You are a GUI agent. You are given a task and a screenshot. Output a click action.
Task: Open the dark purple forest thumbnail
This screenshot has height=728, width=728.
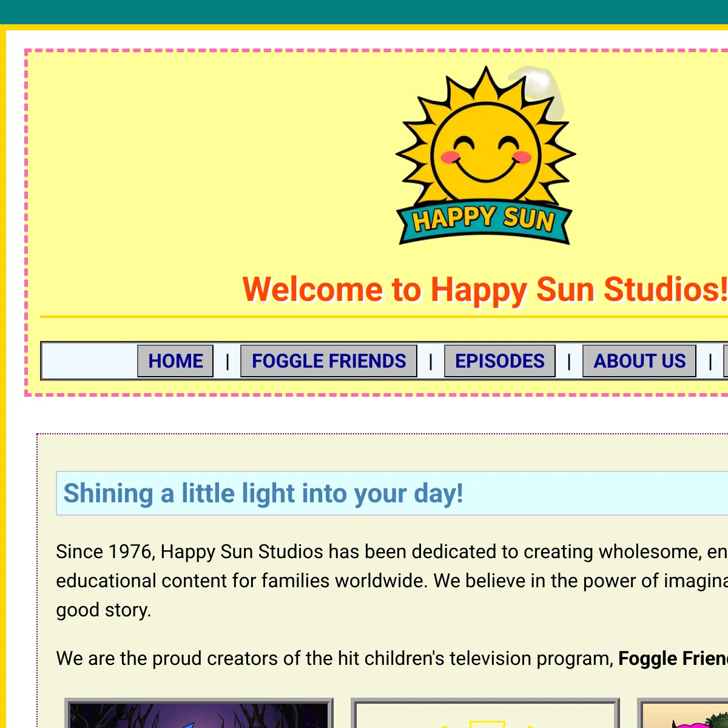(199, 713)
